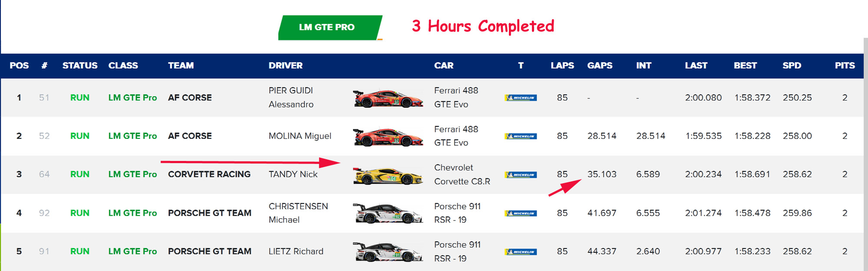The width and height of the screenshot is (868, 271).
Task: Click the Porsche #91 car thumbnail
Action: [388, 252]
